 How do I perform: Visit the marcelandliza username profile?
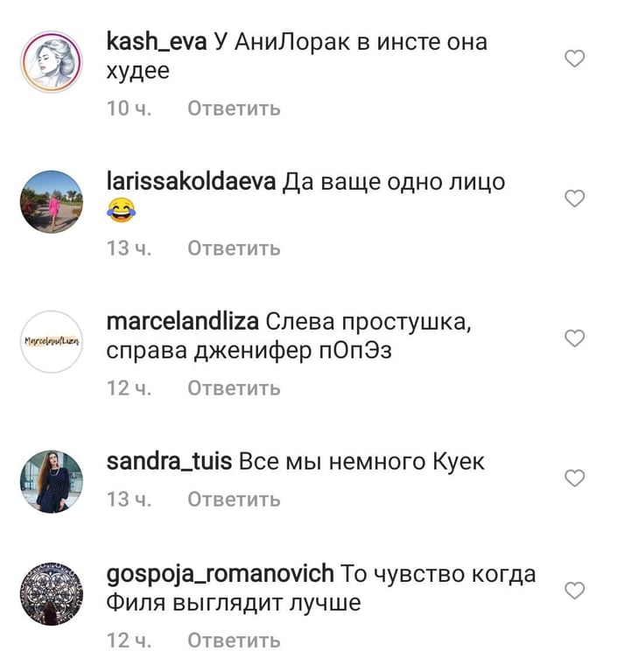183,321
